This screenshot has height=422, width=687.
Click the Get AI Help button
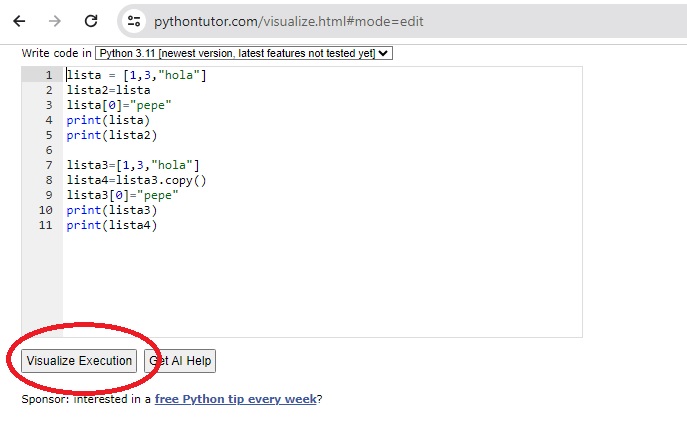(x=180, y=361)
